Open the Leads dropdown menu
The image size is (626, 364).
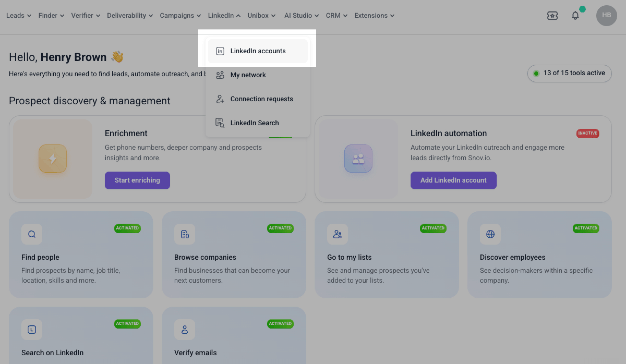(x=19, y=15)
